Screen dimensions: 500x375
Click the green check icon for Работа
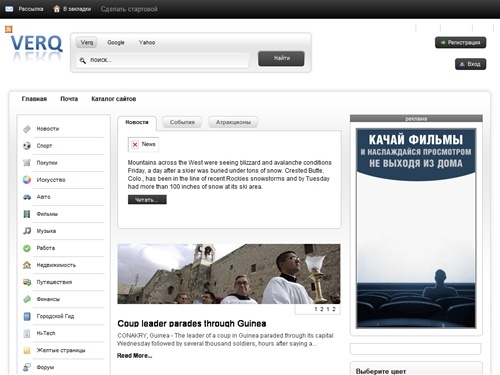point(27,248)
